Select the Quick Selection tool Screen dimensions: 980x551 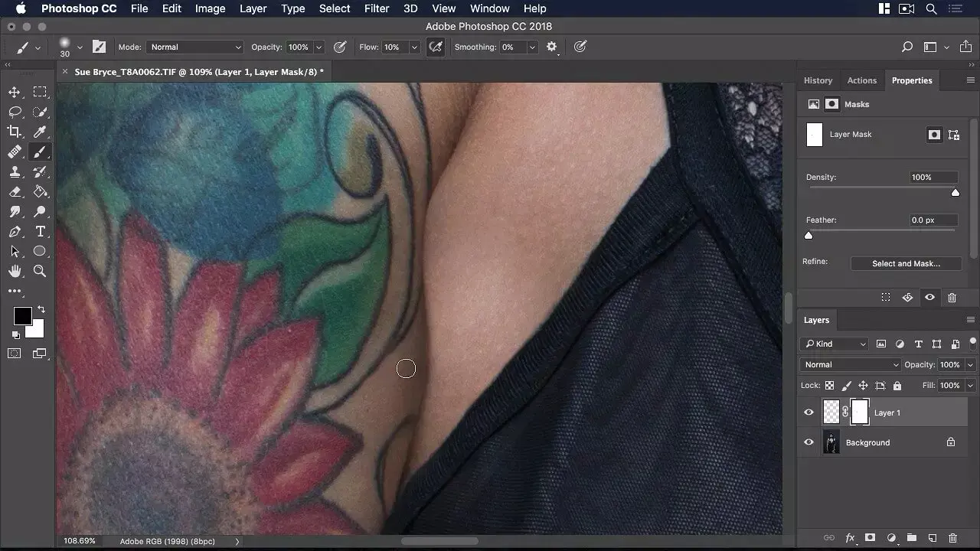40,112
